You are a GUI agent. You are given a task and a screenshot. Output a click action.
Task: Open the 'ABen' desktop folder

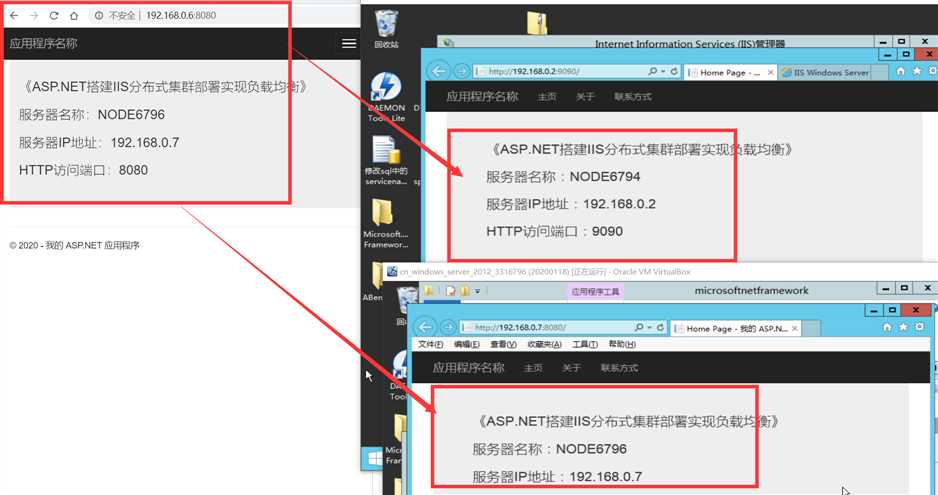point(374,281)
